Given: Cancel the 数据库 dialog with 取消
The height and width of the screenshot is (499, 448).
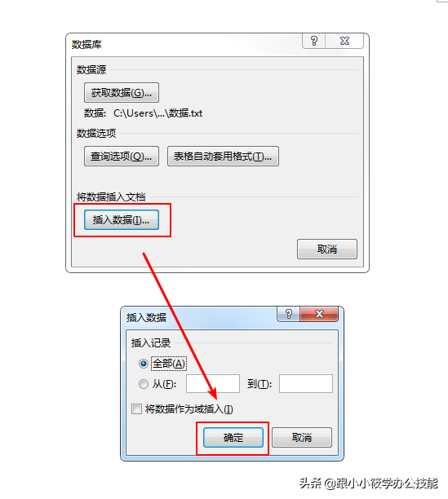Looking at the screenshot, I should [x=327, y=249].
